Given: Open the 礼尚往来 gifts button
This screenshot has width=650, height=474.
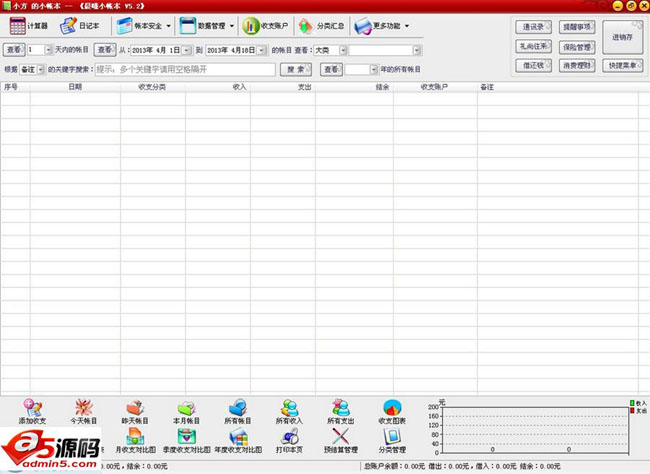Looking at the screenshot, I should pos(534,46).
